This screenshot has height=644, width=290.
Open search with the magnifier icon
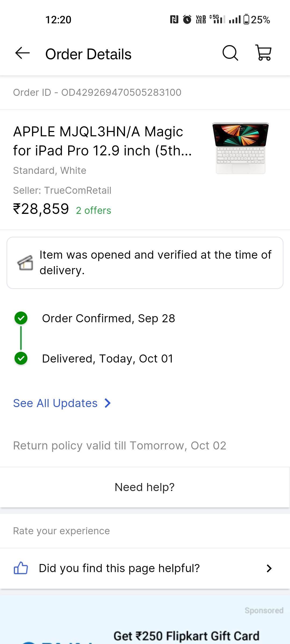click(x=230, y=53)
